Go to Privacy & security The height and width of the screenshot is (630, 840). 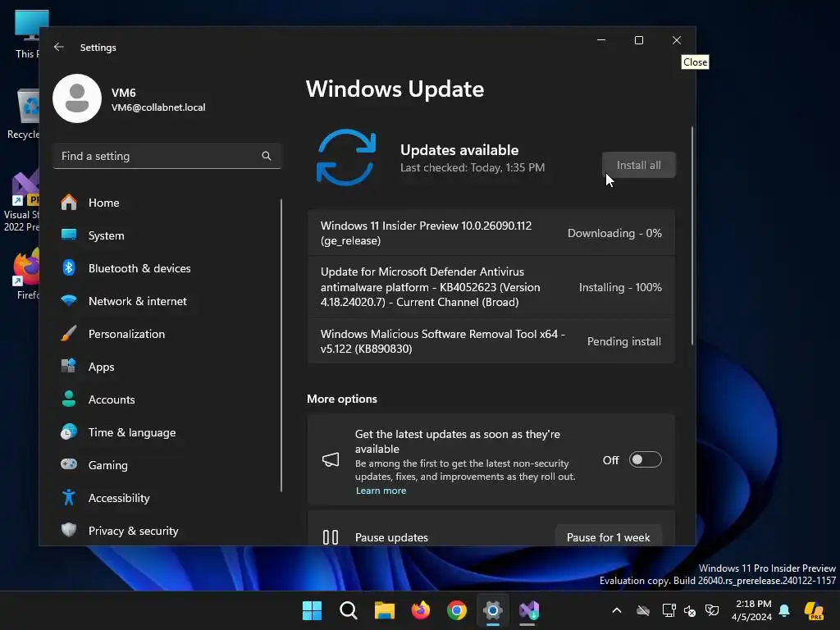coord(169,531)
